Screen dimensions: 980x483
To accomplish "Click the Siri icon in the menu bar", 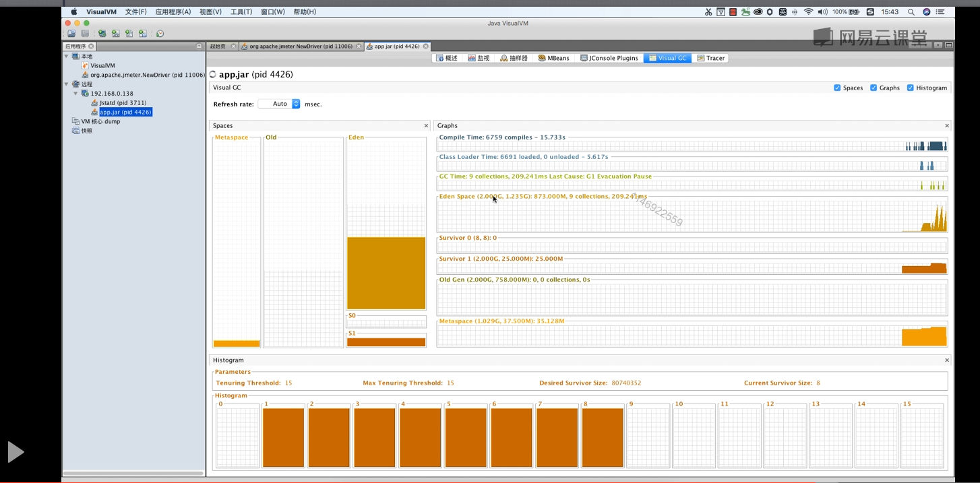I will [x=926, y=11].
